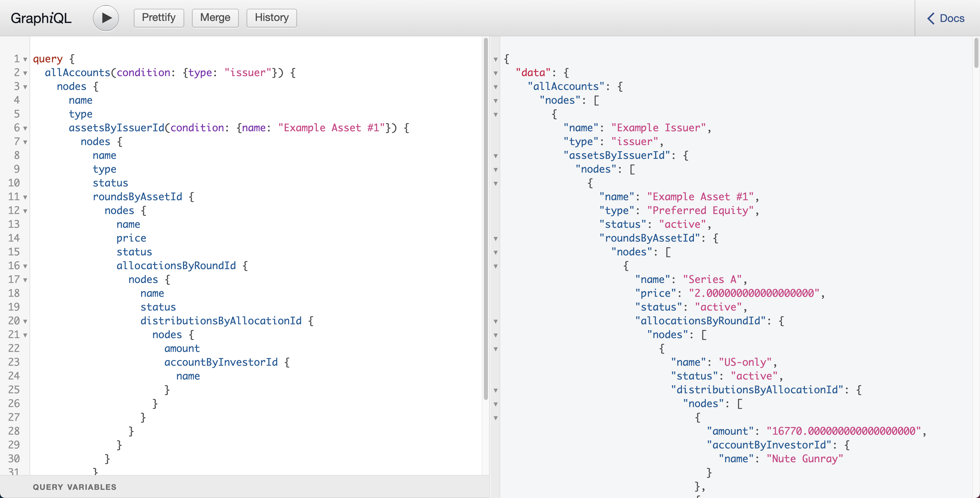Fold roundsByAssetId block on line 11

tap(25, 197)
